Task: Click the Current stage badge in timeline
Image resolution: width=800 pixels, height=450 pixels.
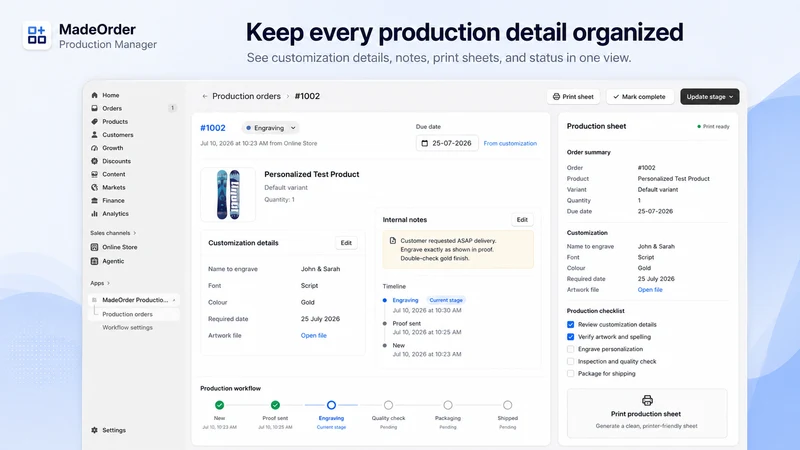Action: pyautogui.click(x=446, y=300)
